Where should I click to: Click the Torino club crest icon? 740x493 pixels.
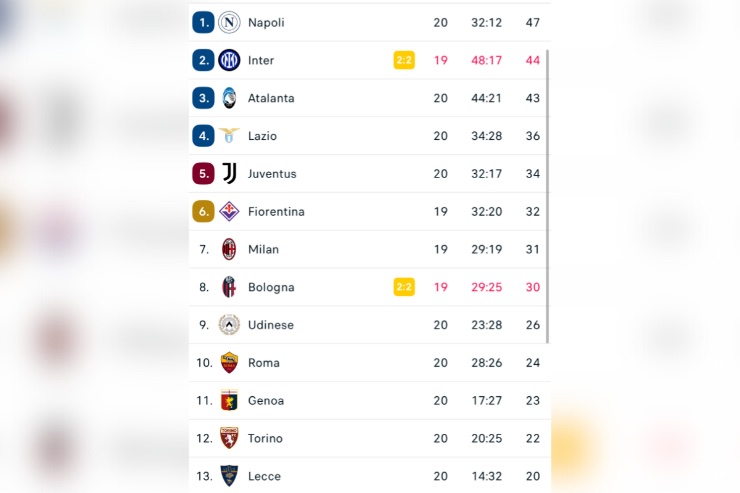click(x=230, y=439)
